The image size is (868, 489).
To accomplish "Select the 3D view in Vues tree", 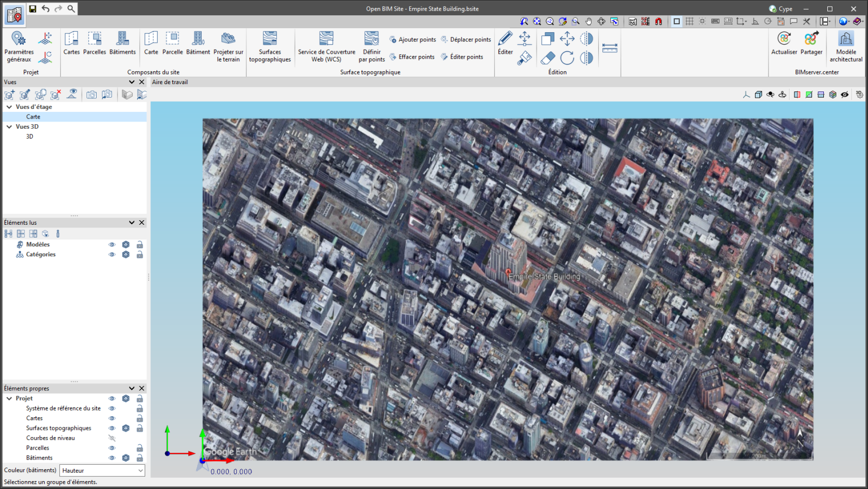I will (x=29, y=137).
